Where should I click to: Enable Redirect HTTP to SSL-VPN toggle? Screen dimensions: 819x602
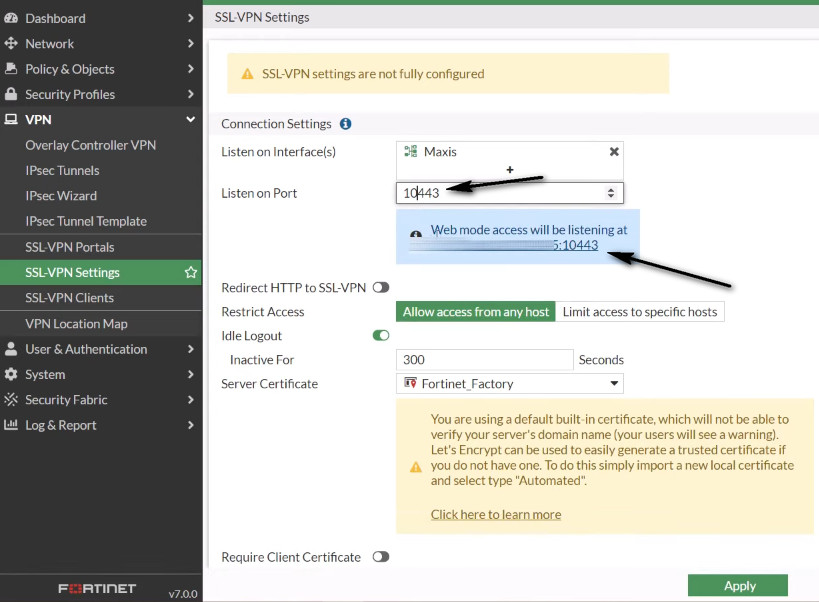381,287
